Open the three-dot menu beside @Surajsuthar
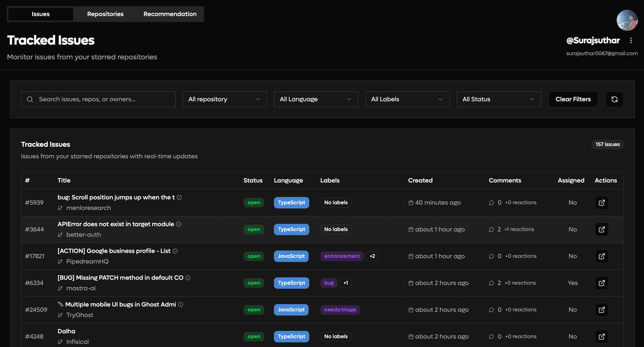 tap(632, 40)
